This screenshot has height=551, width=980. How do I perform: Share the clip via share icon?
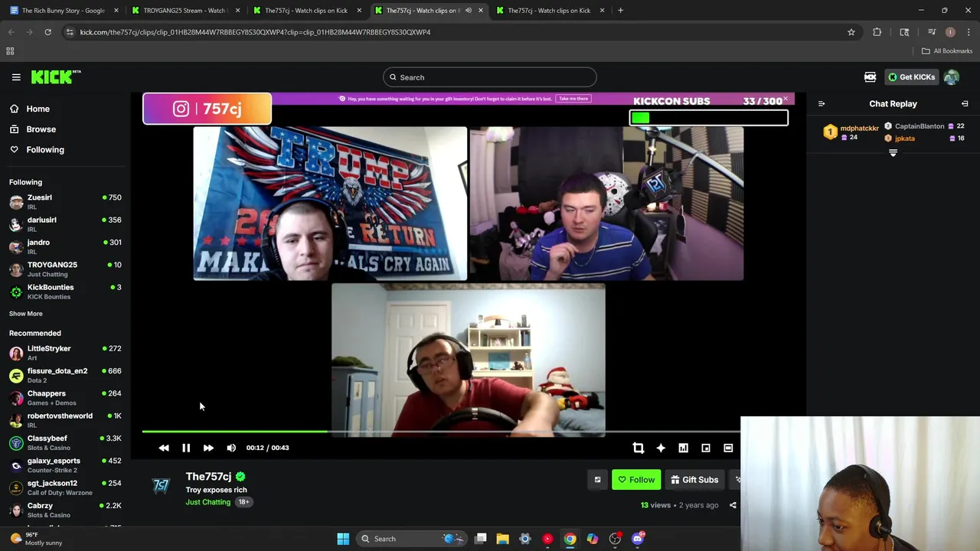pos(733,505)
